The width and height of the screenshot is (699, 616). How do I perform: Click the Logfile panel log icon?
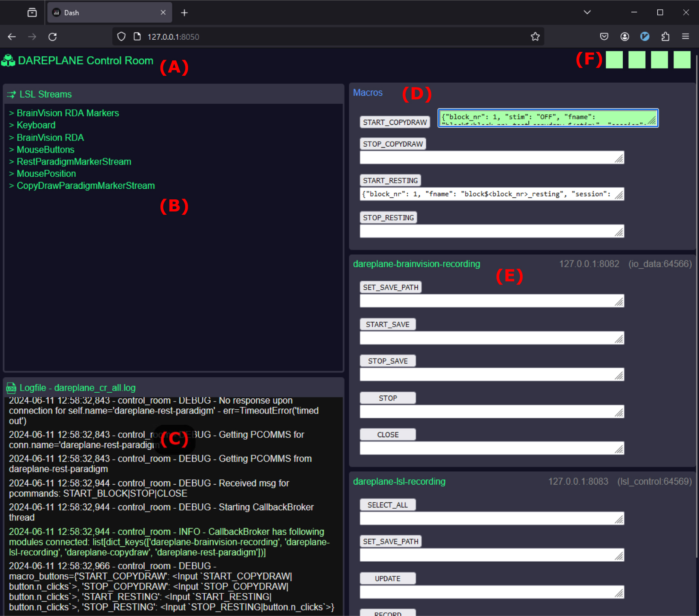(11, 388)
